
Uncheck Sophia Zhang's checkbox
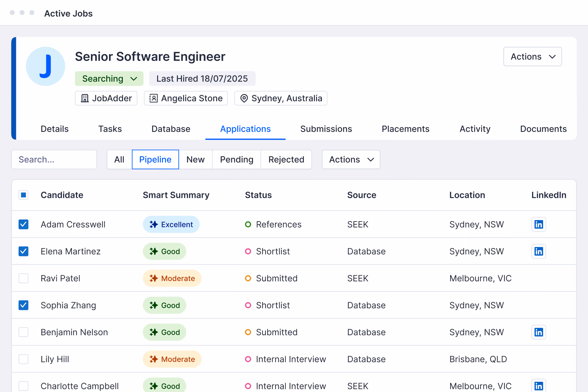24,305
